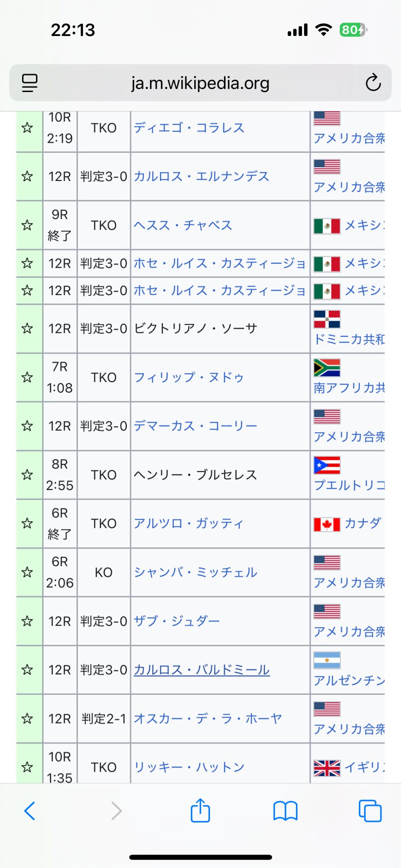Image resolution: width=401 pixels, height=868 pixels.
Task: Open the フィリップ・ヌドゥ link
Action: tap(189, 377)
